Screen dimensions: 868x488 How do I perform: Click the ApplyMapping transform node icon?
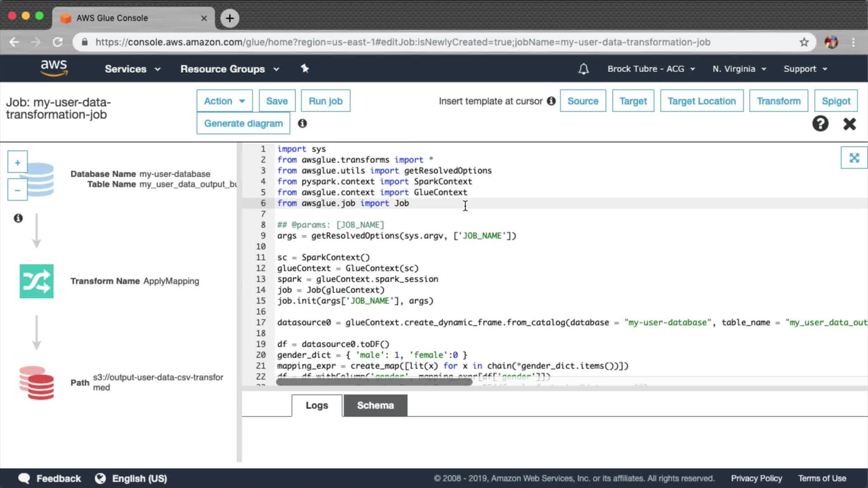37,281
